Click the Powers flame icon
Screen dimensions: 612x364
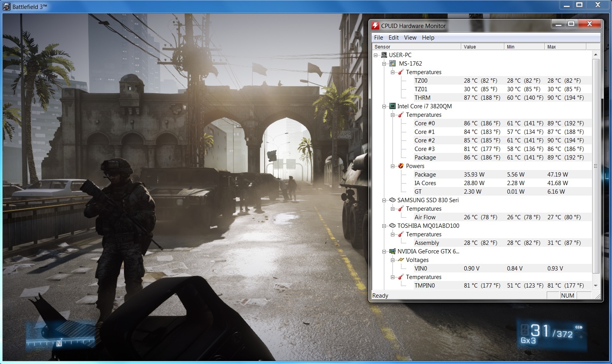pyautogui.click(x=401, y=166)
